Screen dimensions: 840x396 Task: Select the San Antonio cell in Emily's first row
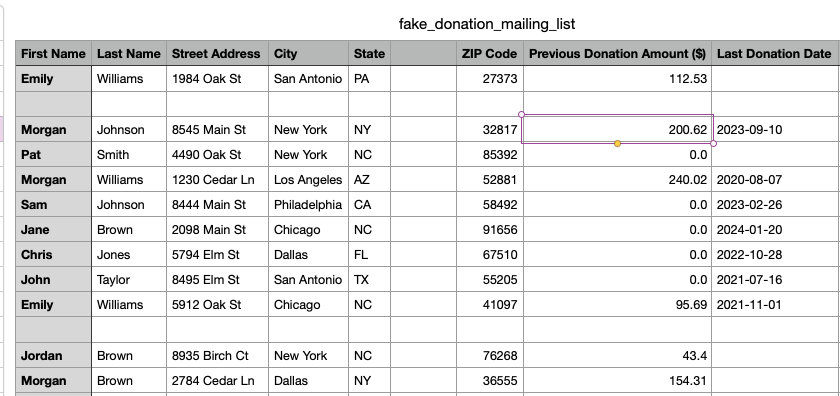(309, 79)
